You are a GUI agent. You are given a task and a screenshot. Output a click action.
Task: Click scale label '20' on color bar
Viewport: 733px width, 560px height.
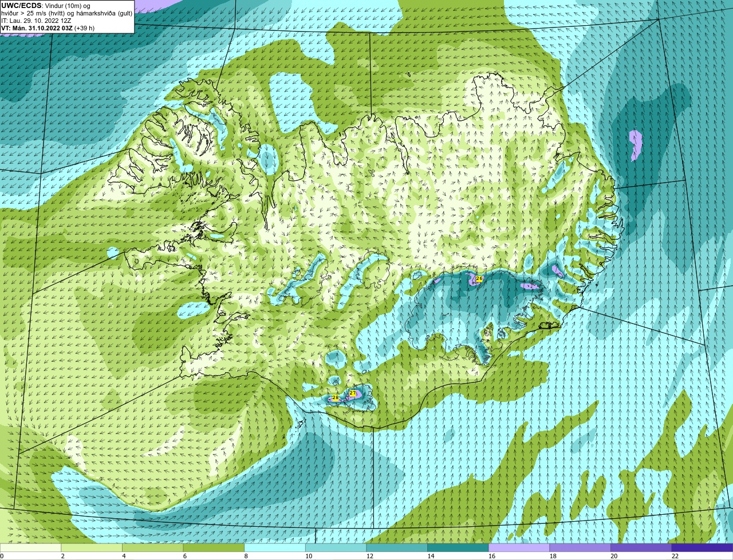click(x=614, y=556)
